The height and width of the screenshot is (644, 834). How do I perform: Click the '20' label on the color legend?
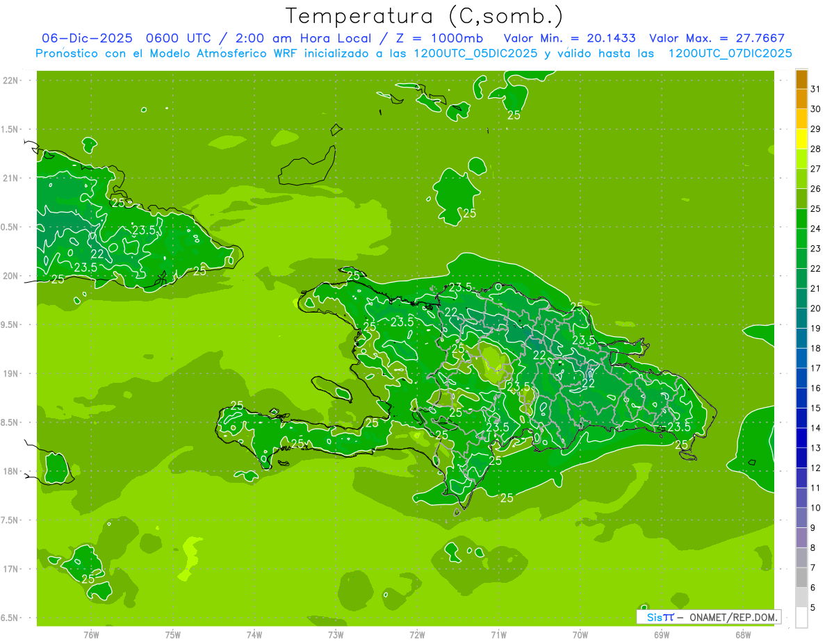click(816, 308)
